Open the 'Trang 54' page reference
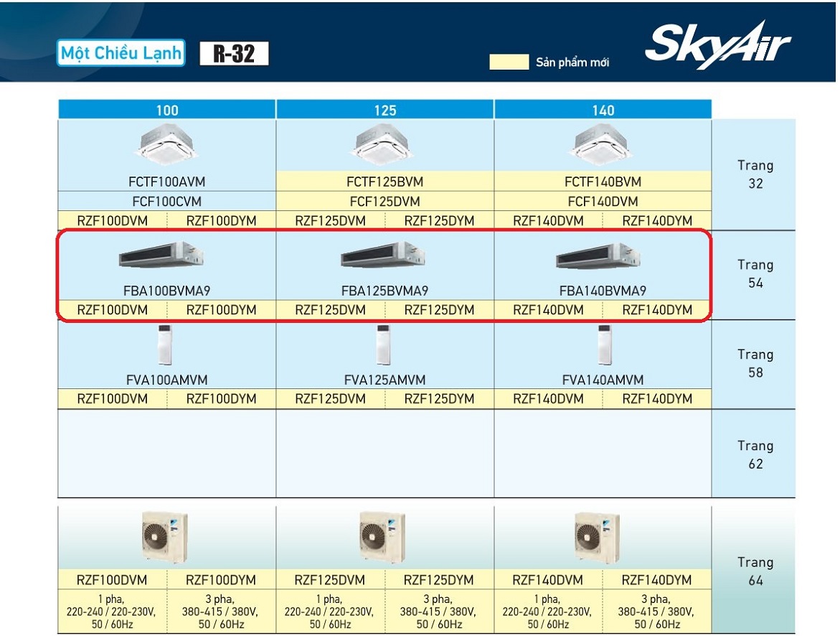 (755, 273)
